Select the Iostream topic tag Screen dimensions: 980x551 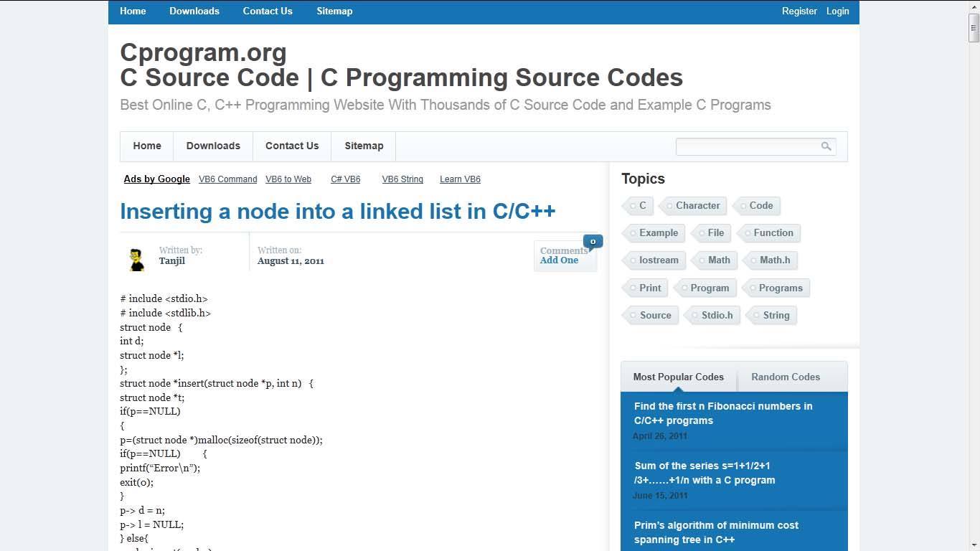tap(658, 260)
